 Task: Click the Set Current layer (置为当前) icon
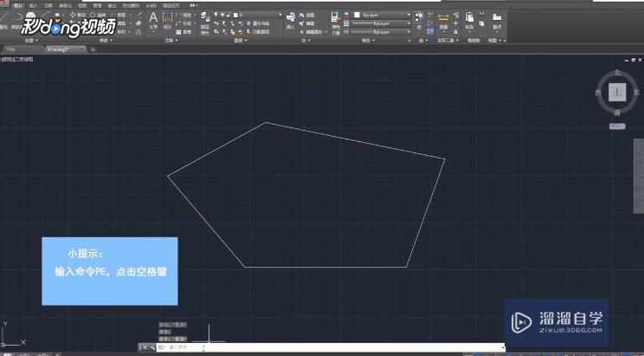[x=258, y=23]
